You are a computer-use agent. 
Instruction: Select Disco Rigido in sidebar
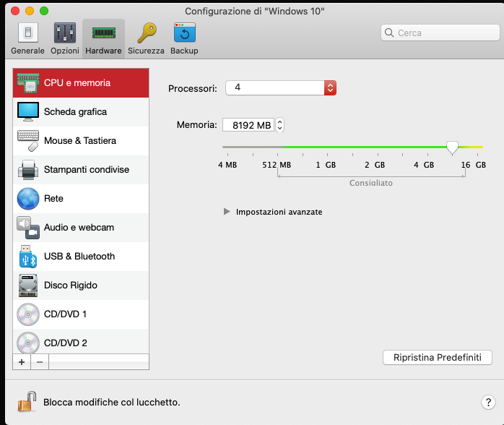81,286
